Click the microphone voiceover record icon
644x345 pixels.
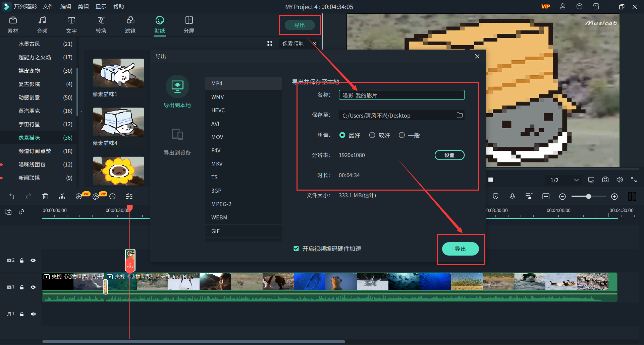[x=512, y=196]
